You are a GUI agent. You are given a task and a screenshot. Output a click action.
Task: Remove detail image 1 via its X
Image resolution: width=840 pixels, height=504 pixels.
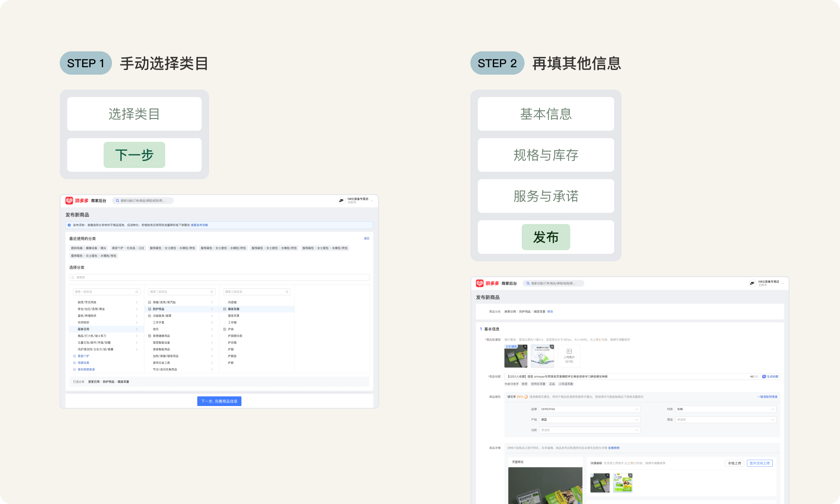tap(608, 476)
